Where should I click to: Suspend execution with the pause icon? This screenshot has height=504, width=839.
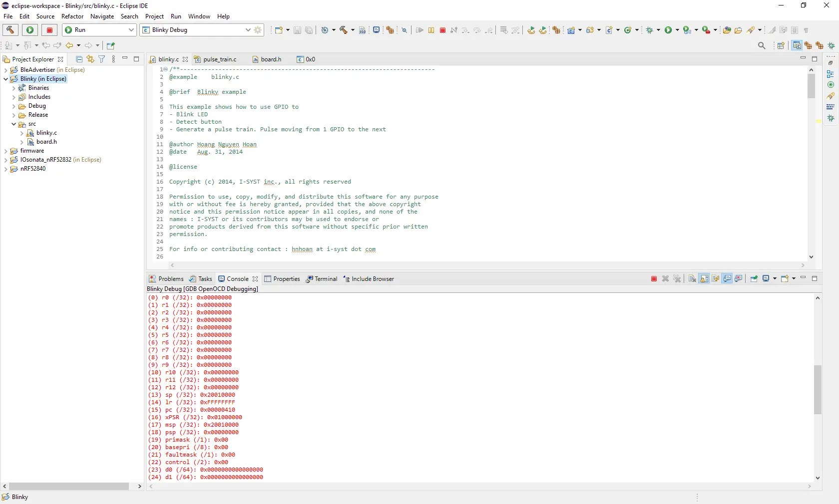[431, 30]
